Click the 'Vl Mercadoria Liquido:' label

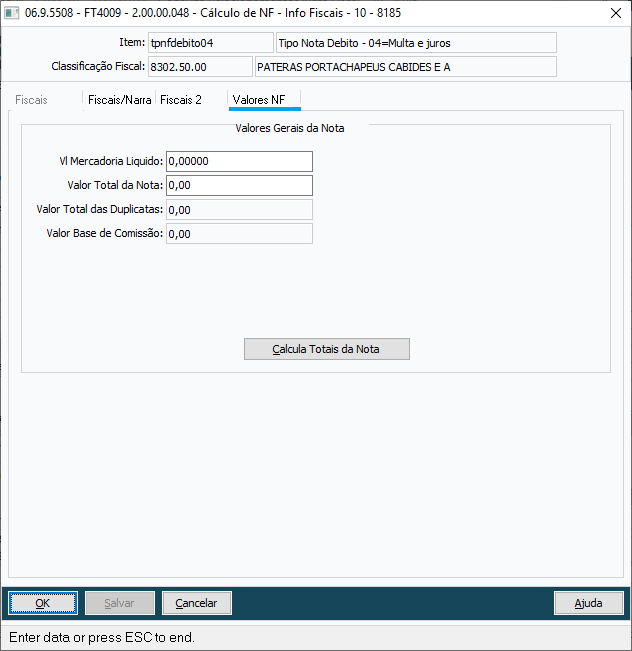tap(111, 162)
